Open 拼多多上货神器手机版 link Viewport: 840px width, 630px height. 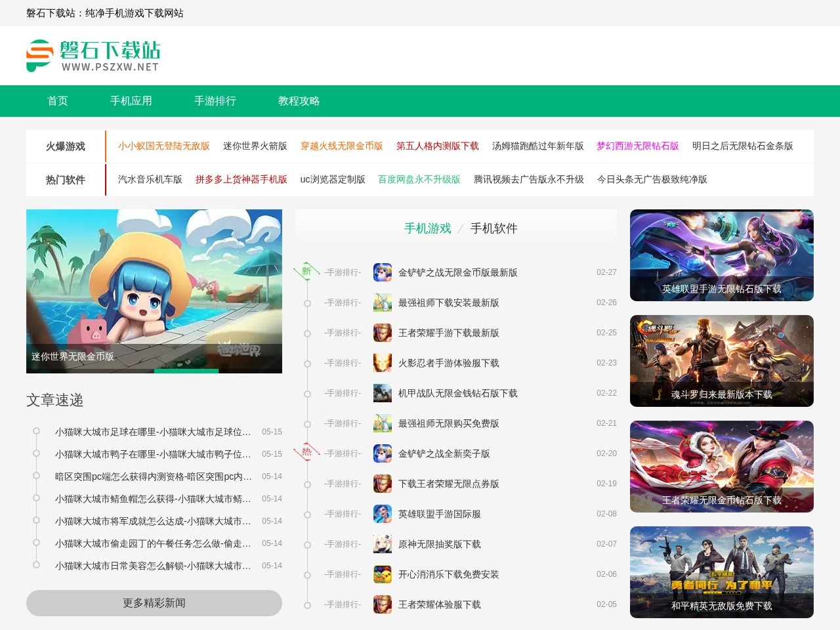point(241,179)
